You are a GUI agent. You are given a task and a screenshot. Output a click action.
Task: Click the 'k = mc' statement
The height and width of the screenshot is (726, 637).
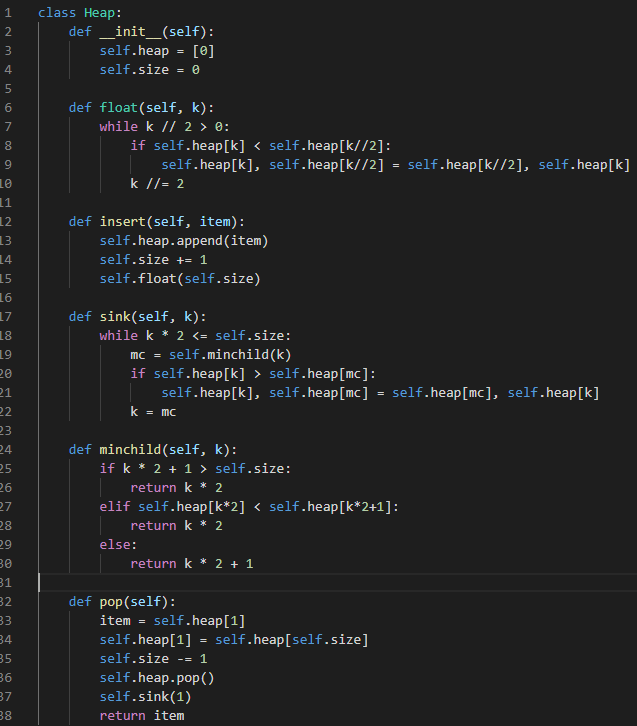click(x=153, y=412)
